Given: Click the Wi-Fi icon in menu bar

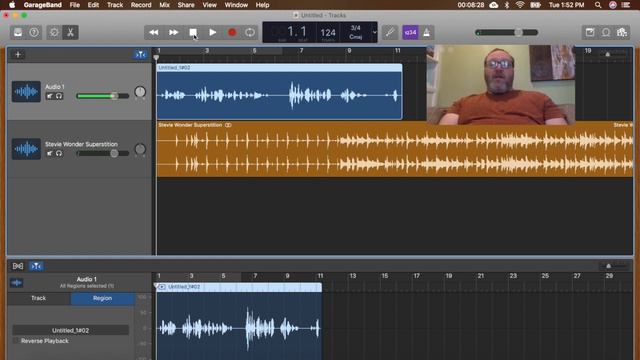Looking at the screenshot, I should [520, 5].
